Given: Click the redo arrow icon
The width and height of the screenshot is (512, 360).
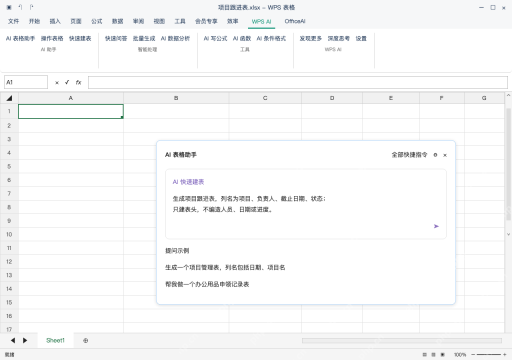Looking at the screenshot, I should pos(31,7).
